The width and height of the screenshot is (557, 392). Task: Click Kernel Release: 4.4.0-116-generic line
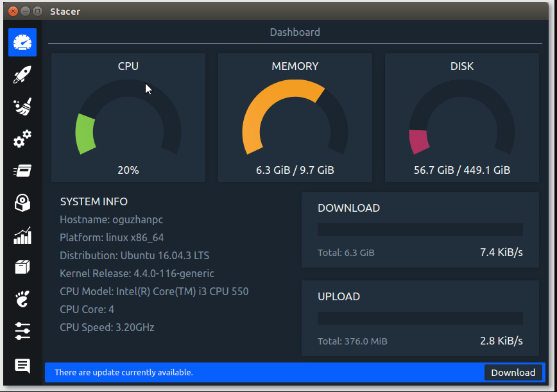click(x=137, y=273)
